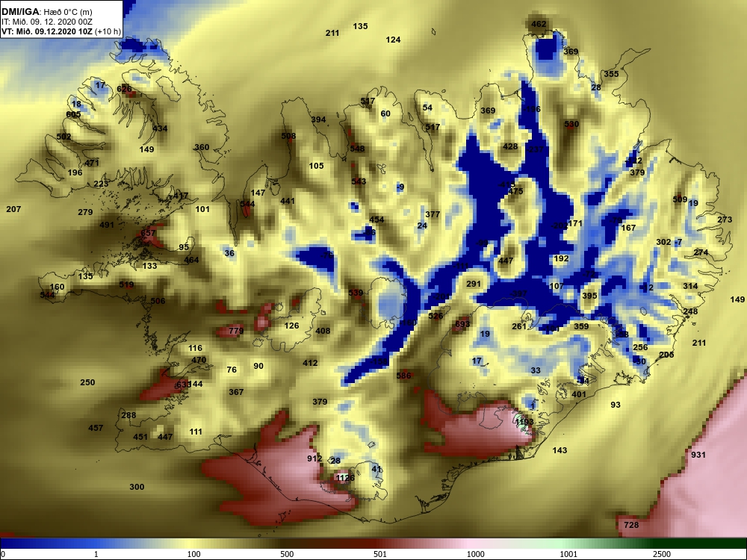Click the map value '1193'
747x560 pixels.
click(524, 422)
